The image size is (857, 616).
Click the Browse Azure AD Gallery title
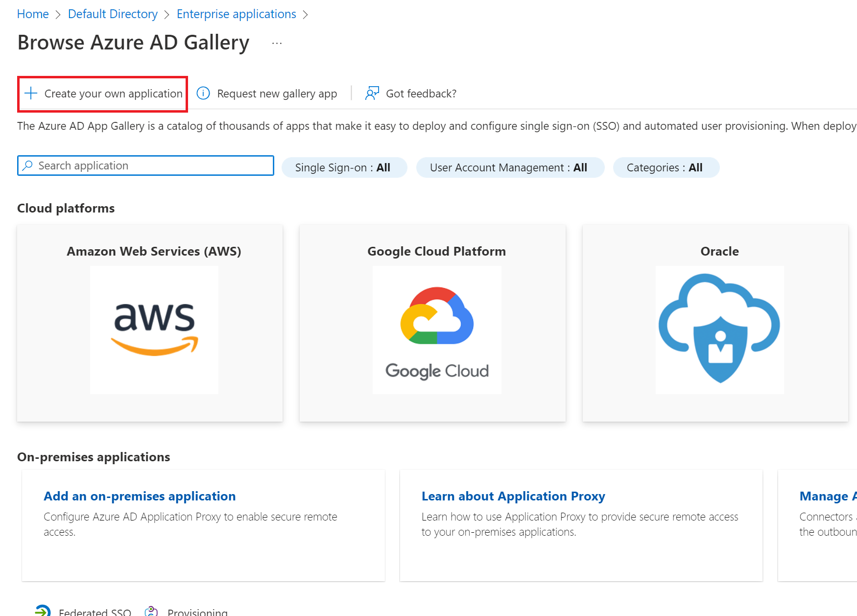[x=133, y=43]
